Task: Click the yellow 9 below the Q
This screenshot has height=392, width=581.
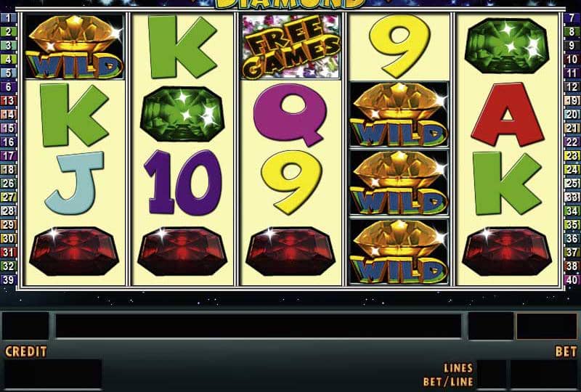Action: 292,182
